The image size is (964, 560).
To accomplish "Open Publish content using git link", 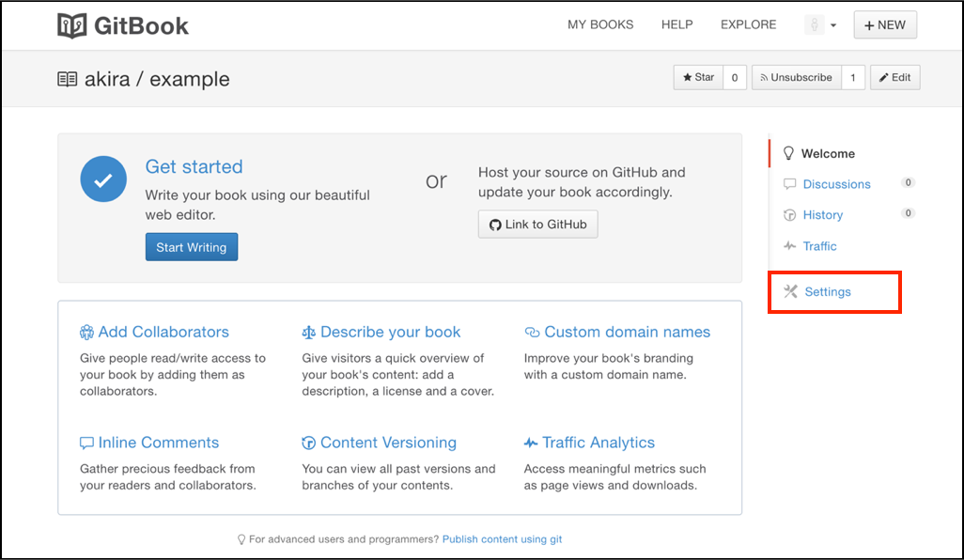I will tap(503, 539).
